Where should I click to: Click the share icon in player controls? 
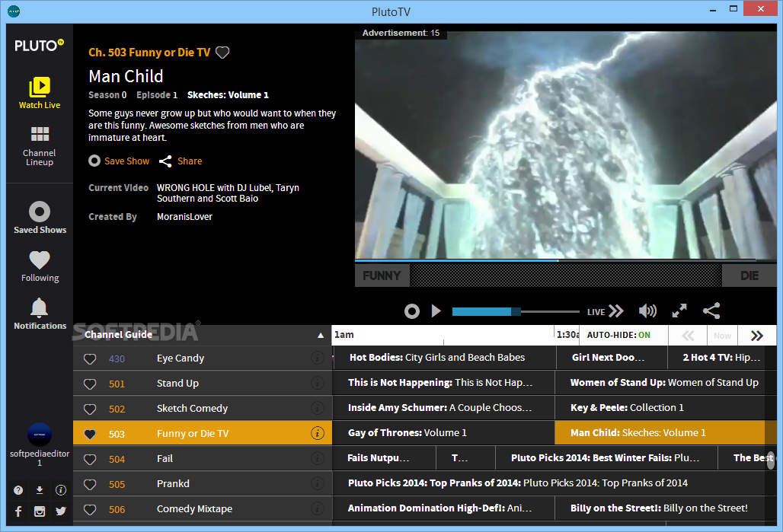(711, 311)
